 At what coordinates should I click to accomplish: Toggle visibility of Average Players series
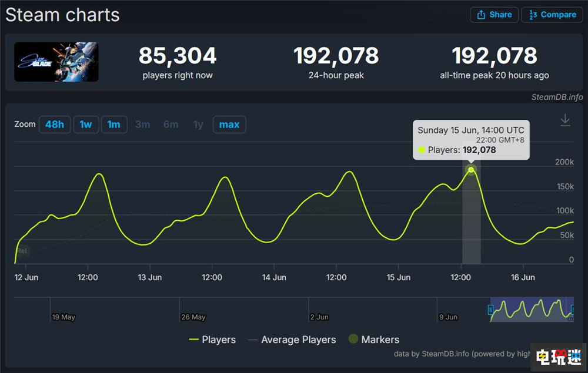(x=292, y=340)
